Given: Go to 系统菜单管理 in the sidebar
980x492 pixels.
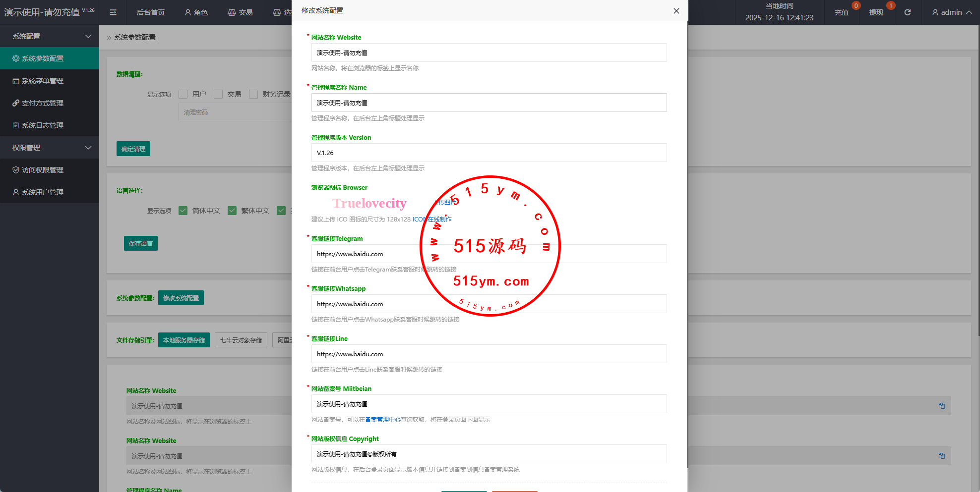Looking at the screenshot, I should point(50,81).
